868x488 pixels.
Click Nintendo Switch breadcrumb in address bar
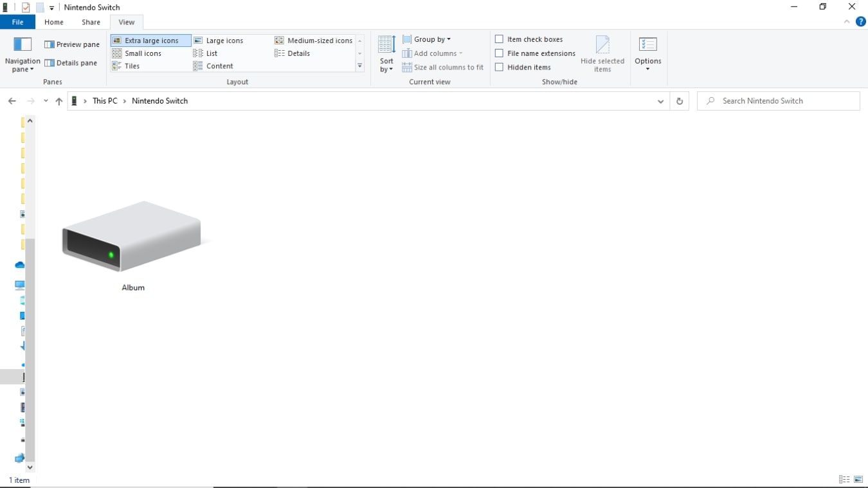pos(159,101)
